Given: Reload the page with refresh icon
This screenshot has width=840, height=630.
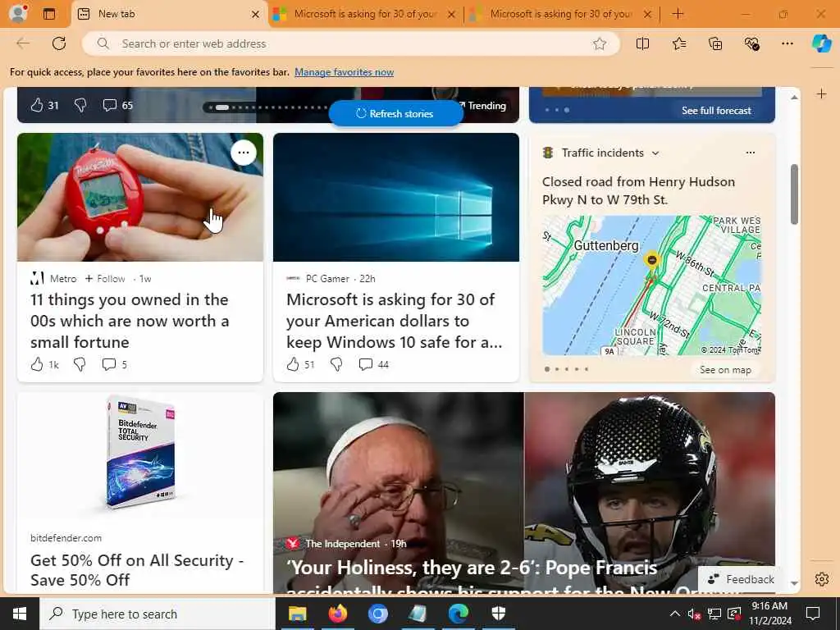Looking at the screenshot, I should [59, 43].
